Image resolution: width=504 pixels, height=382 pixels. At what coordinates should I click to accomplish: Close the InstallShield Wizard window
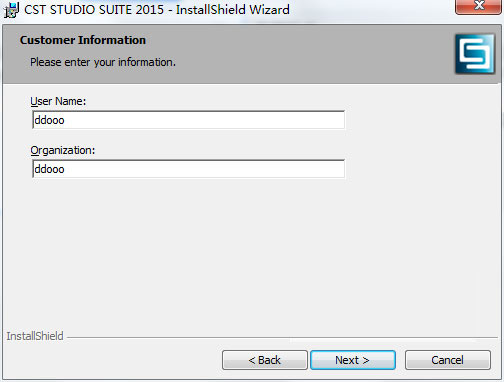point(478,6)
